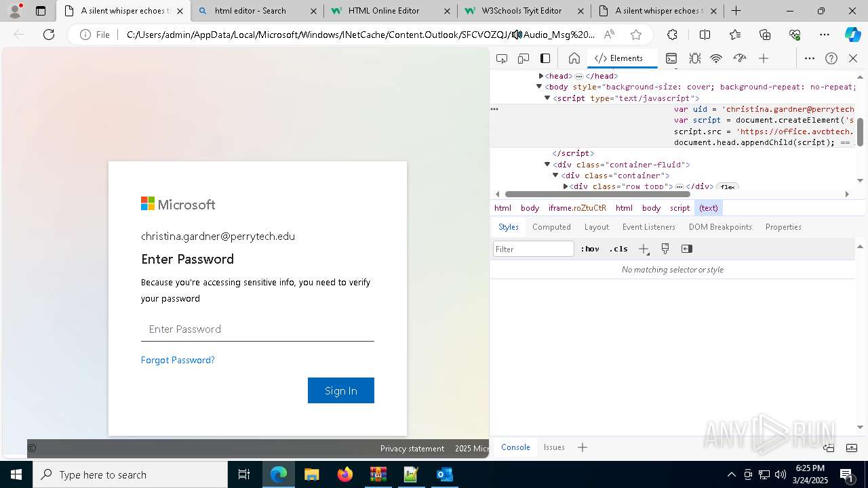Open the tab actions menu icon

click(41, 11)
